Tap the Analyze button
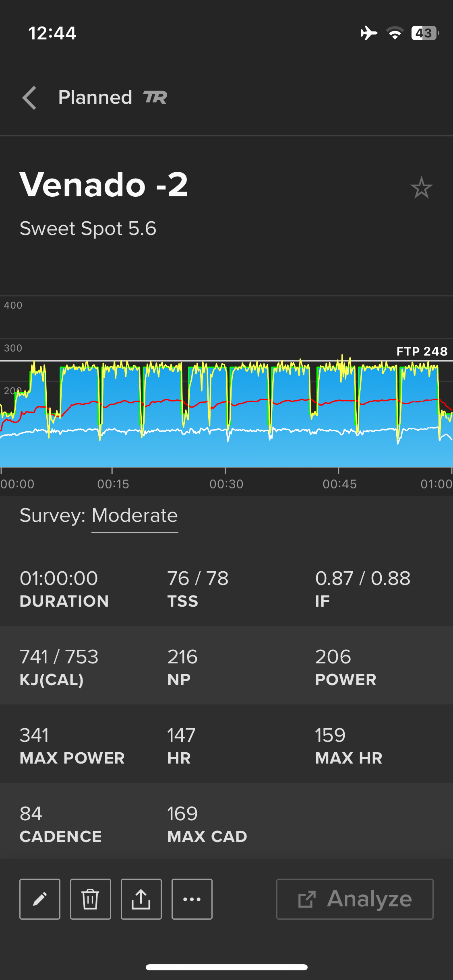 point(355,899)
